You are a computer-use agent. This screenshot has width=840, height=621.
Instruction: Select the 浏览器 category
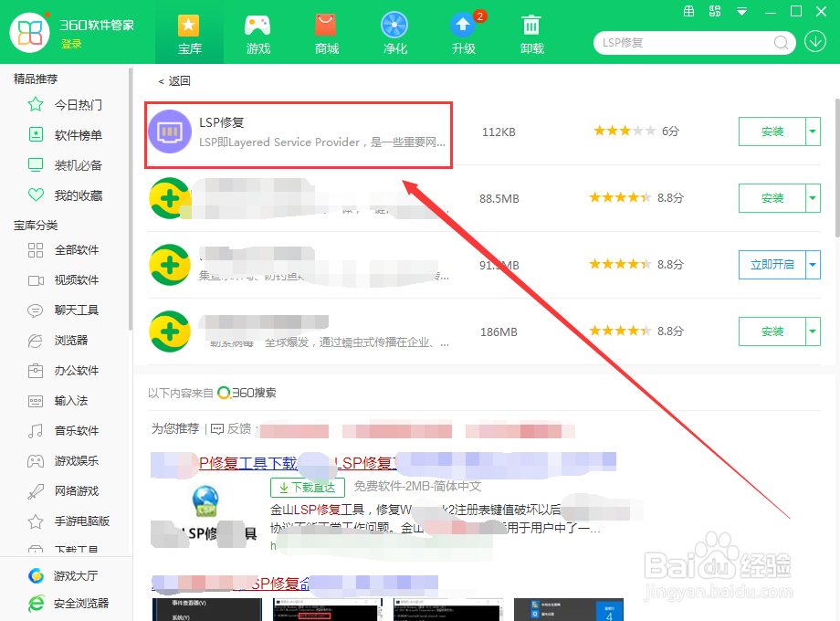click(70, 341)
